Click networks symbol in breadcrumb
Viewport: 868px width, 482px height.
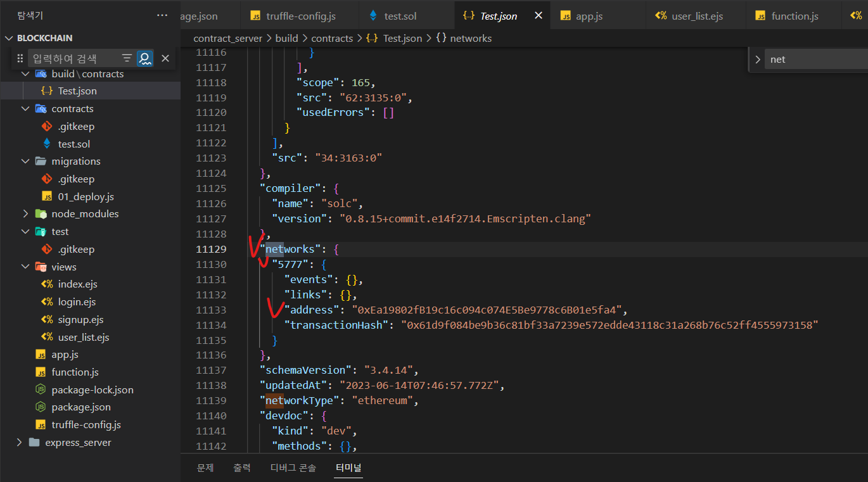pos(471,38)
